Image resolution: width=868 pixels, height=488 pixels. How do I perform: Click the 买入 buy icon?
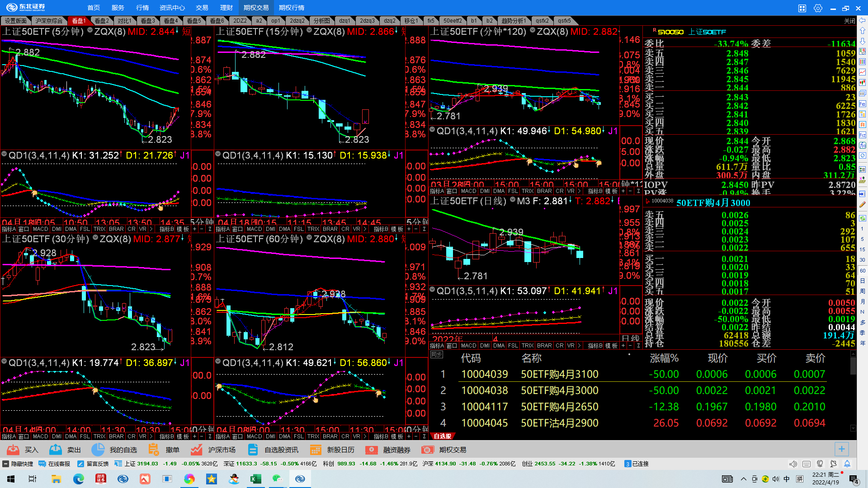[13, 450]
